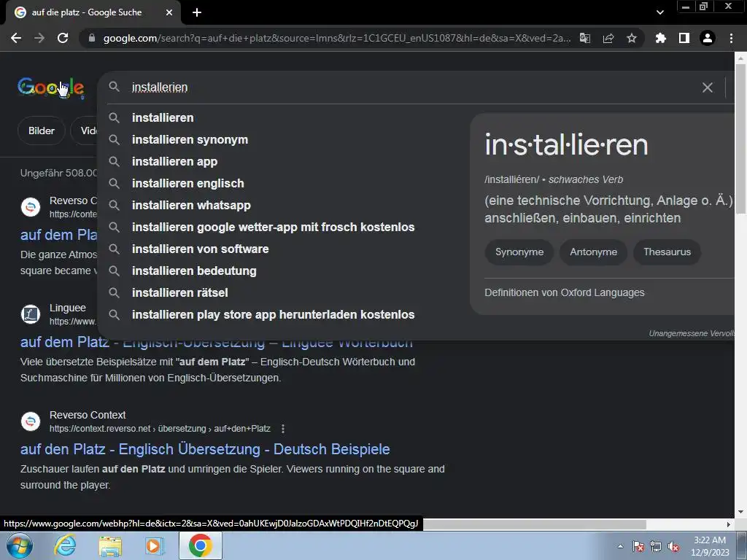Viewport: 747px width, 560px height.
Task: Open the Chrome profile avatar
Action: [x=708, y=38]
